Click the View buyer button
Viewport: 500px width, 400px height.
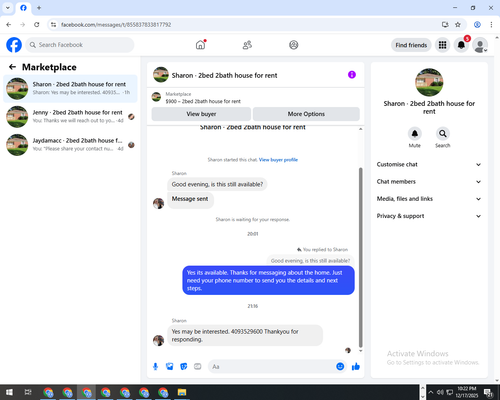(201, 114)
